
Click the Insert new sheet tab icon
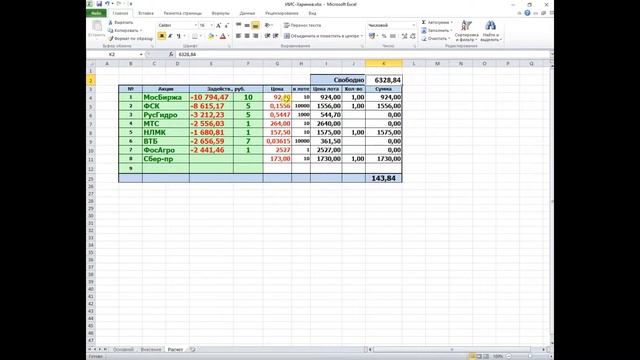click(x=192, y=349)
